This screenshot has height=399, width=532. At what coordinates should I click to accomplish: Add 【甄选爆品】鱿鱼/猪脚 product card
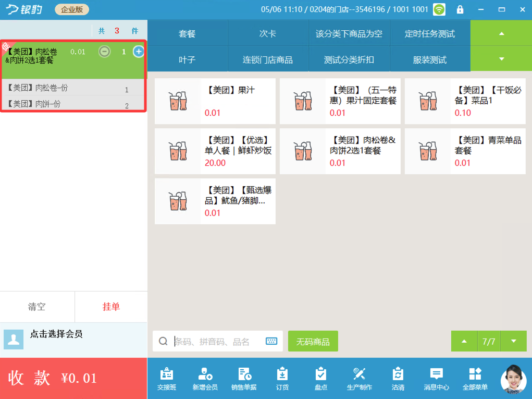[x=215, y=201]
